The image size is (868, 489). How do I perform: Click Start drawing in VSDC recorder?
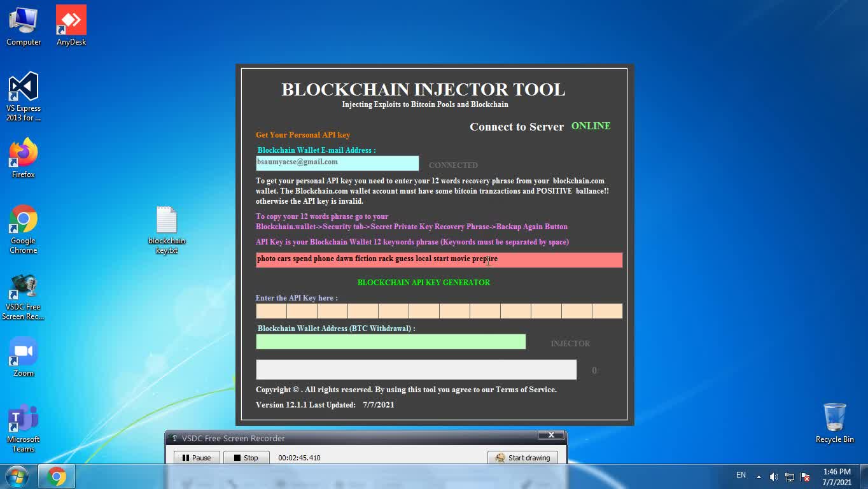click(x=522, y=458)
